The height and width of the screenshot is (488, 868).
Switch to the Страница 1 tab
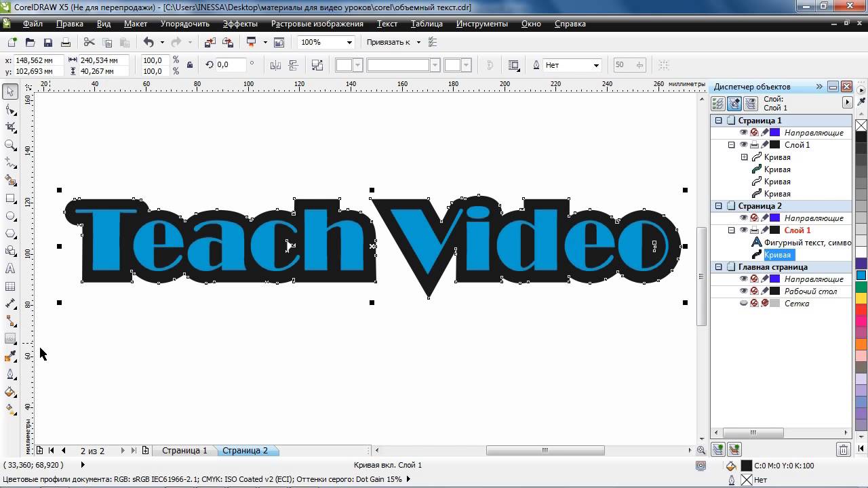point(184,450)
